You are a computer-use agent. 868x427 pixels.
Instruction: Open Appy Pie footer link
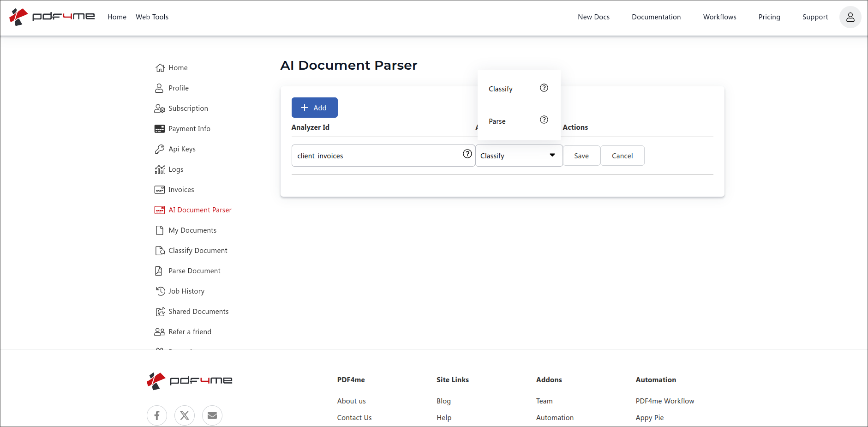(x=649, y=418)
